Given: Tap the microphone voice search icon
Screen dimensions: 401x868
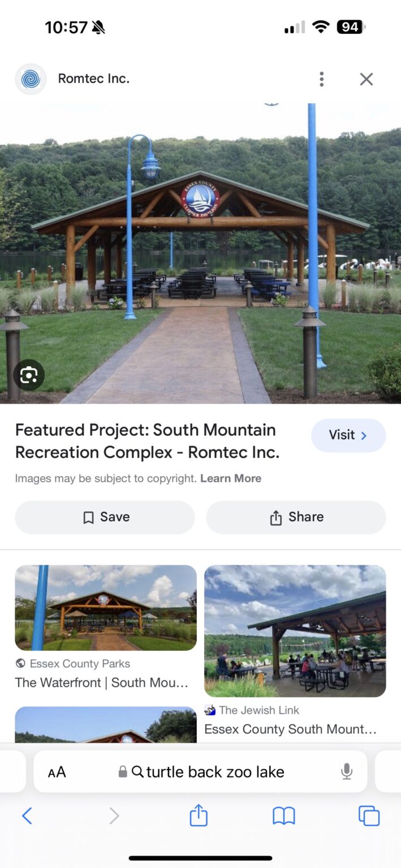Looking at the screenshot, I should tap(347, 771).
